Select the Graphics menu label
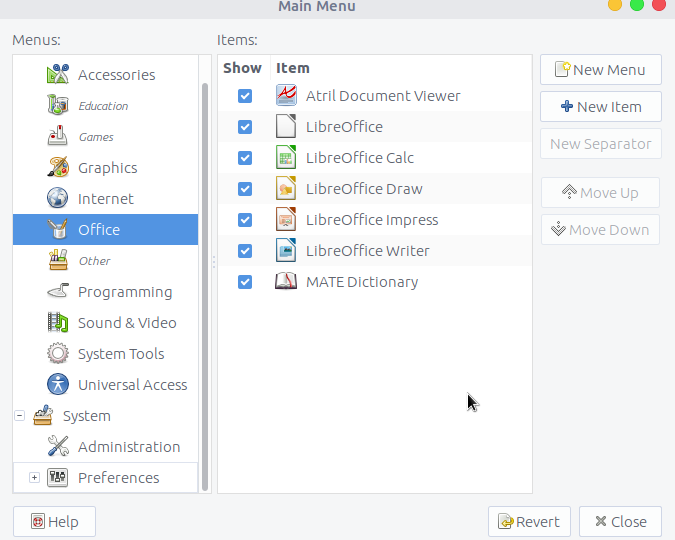675x540 pixels. [108, 168]
